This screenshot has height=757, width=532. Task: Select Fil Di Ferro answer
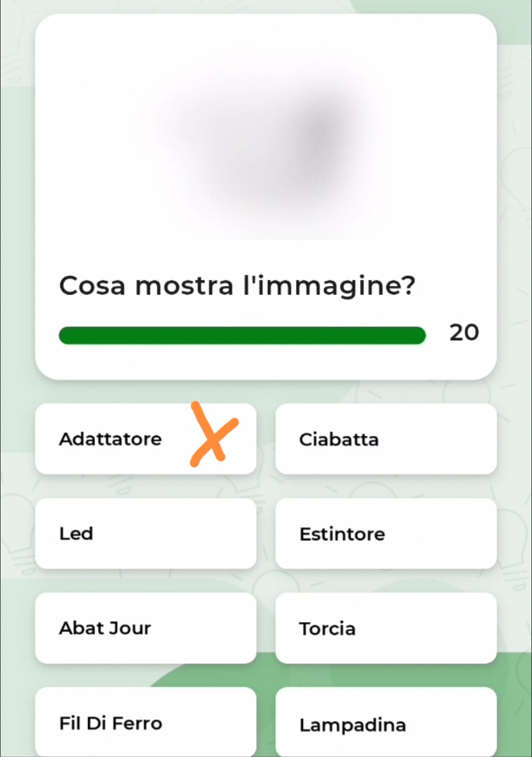(x=145, y=723)
